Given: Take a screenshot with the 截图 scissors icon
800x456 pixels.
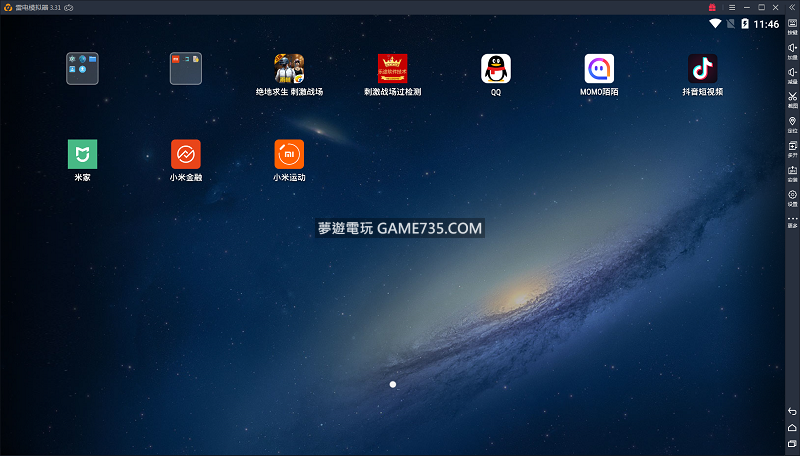Looking at the screenshot, I should [792, 99].
